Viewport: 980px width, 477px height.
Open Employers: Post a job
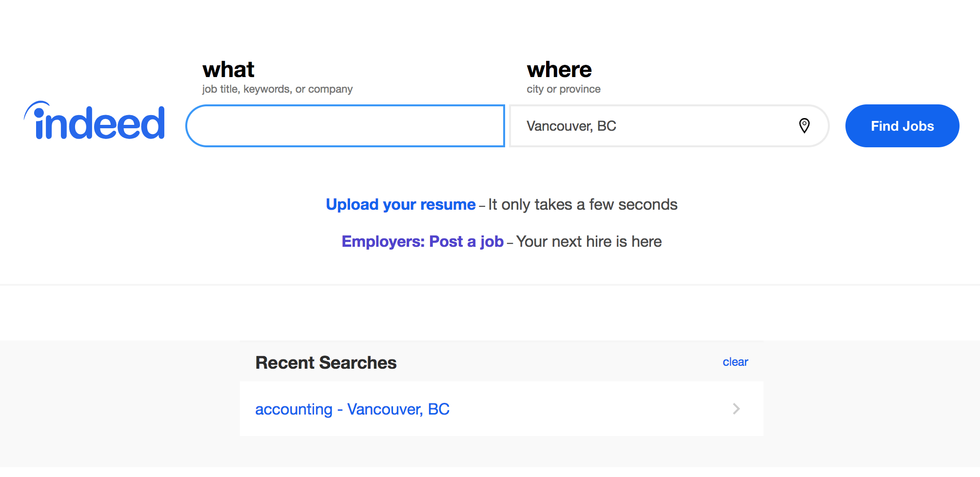(422, 241)
